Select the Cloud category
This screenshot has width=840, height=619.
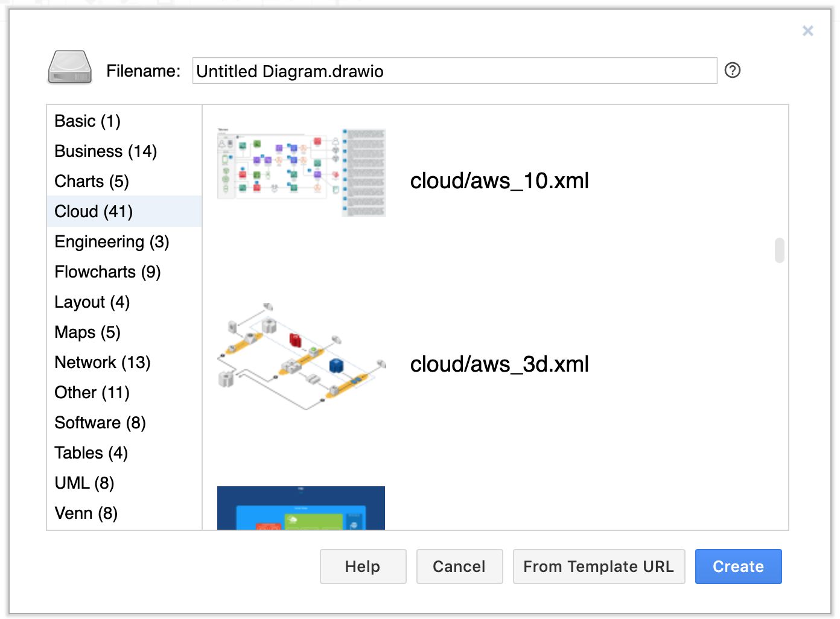coord(93,211)
